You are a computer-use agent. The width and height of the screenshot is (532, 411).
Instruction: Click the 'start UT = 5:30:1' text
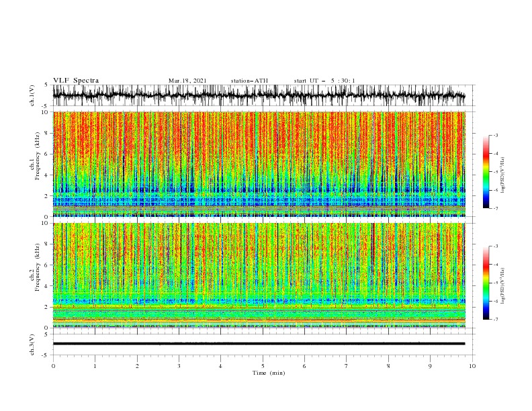324,81
